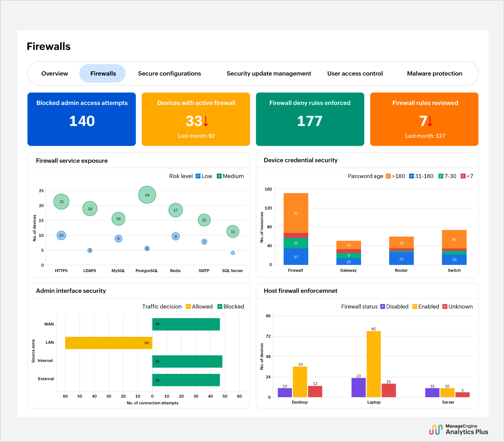Go to User access control tab
Viewport: 504px width, 442px height.
355,74
